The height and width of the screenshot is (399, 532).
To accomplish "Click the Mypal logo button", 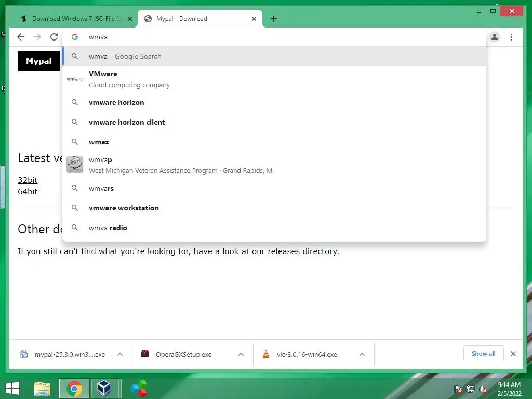I will (x=39, y=61).
